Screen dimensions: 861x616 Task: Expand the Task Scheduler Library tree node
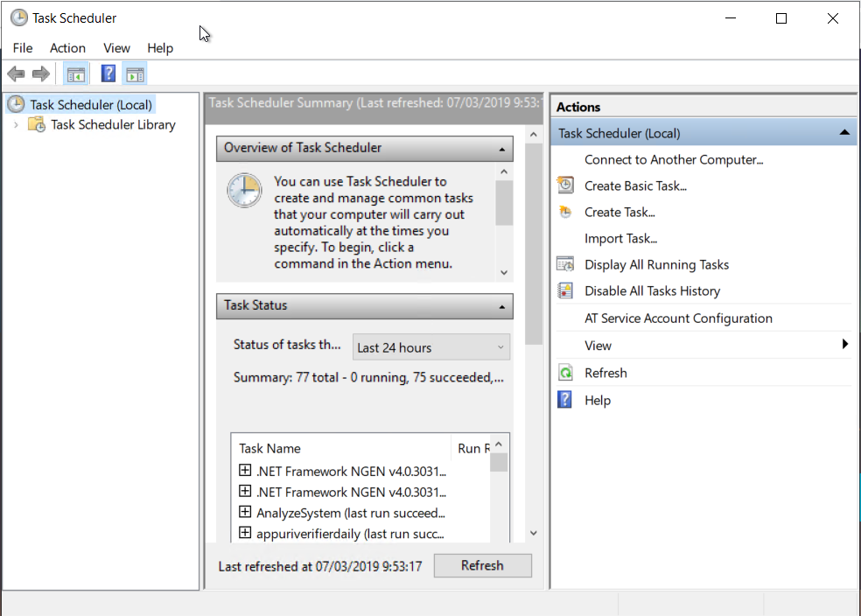coord(16,125)
